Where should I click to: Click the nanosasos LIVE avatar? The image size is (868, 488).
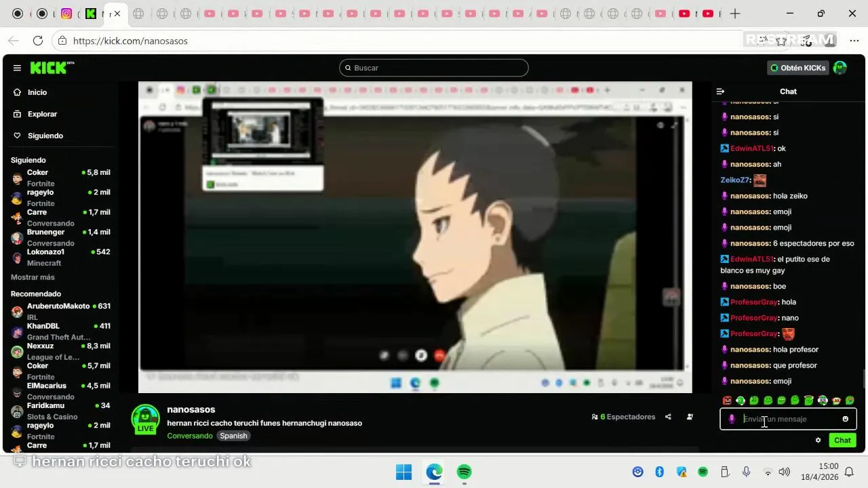[145, 420]
